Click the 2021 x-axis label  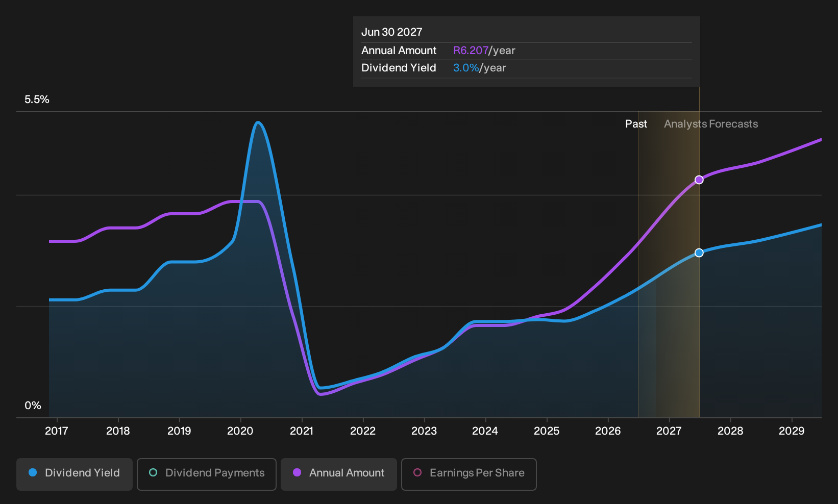(302, 431)
